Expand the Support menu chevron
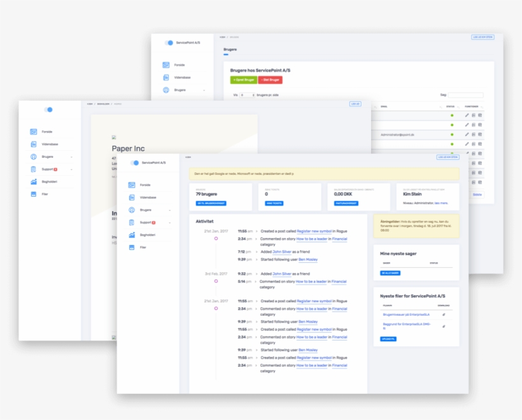 click(169, 223)
